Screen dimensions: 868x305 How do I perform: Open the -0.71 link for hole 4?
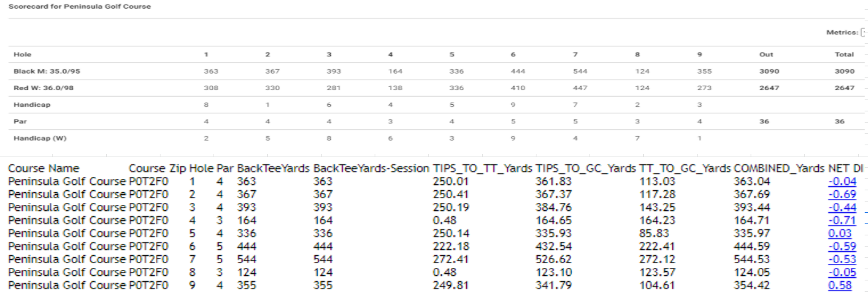pyautogui.click(x=839, y=220)
